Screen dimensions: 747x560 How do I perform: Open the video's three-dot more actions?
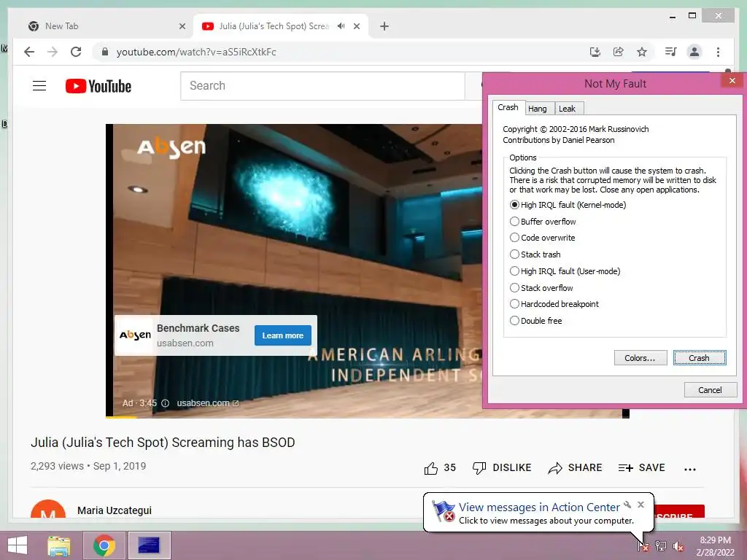coord(690,469)
